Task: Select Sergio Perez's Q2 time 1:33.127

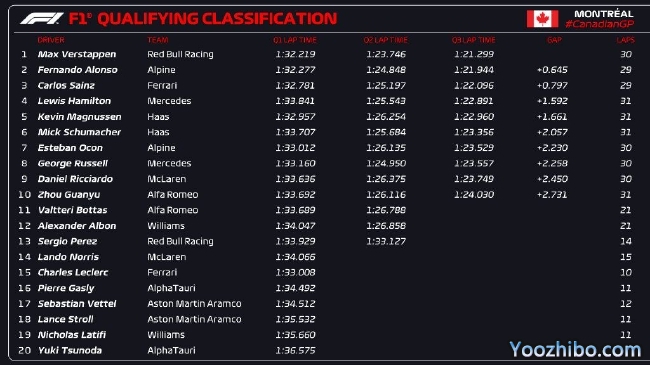Action: tap(386, 241)
